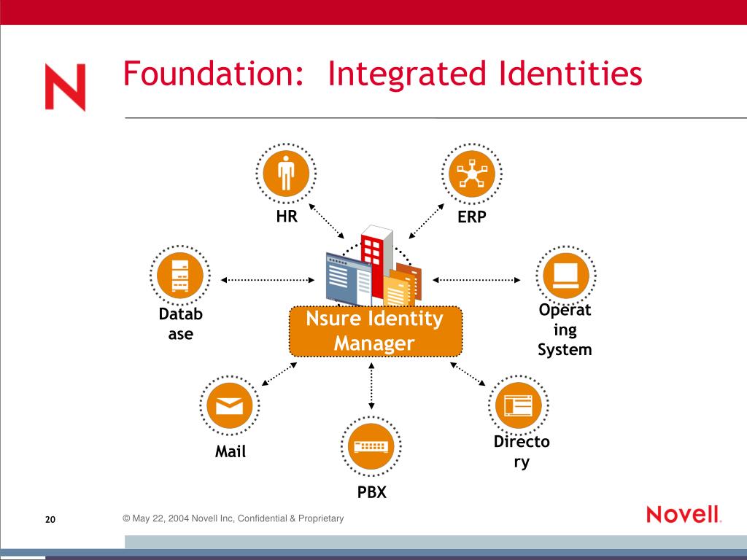Click the "Mail" label
The width and height of the screenshot is (747, 560).
point(230,451)
